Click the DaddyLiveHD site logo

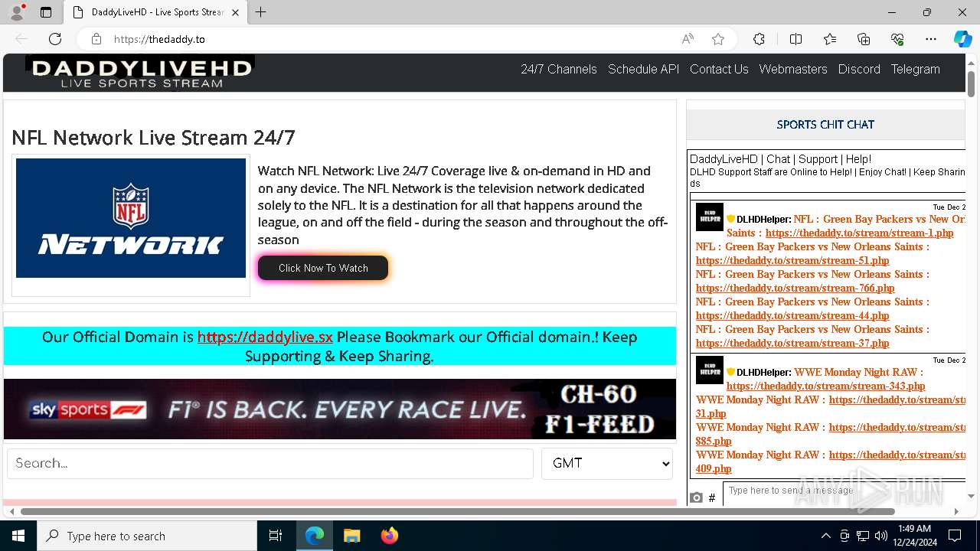point(141,73)
